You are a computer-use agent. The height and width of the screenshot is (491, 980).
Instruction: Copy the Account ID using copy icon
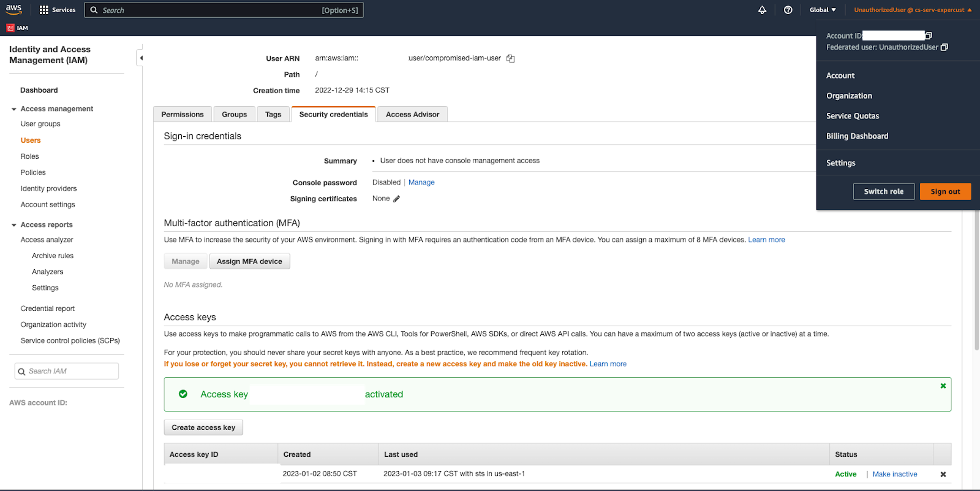(x=929, y=36)
